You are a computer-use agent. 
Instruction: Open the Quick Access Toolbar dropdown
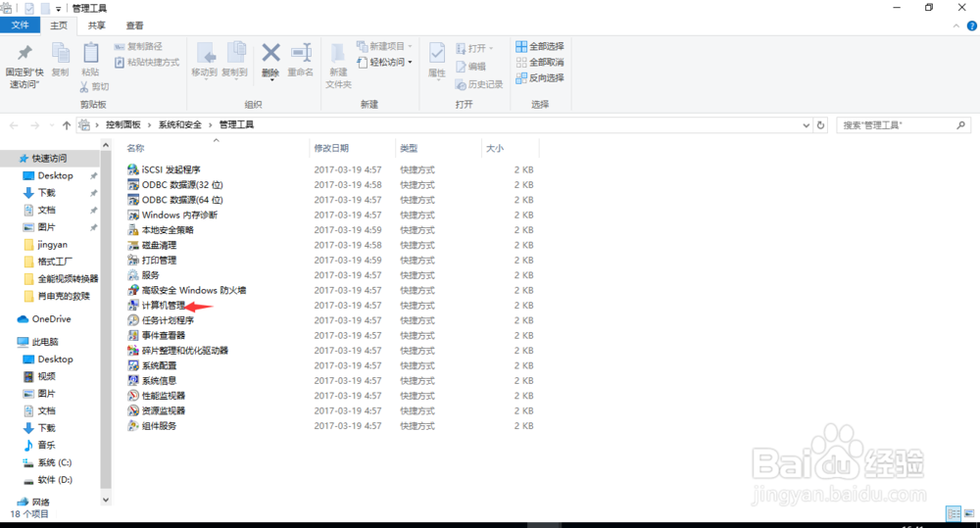58,9
